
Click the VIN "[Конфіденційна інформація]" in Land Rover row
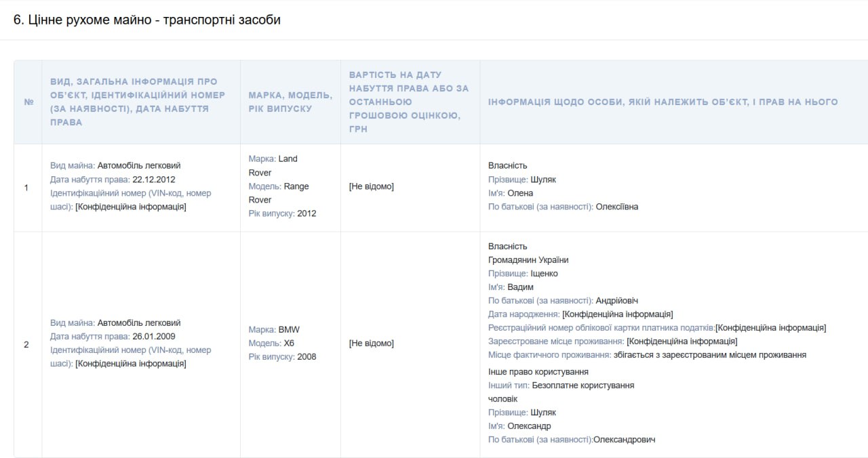(x=131, y=207)
